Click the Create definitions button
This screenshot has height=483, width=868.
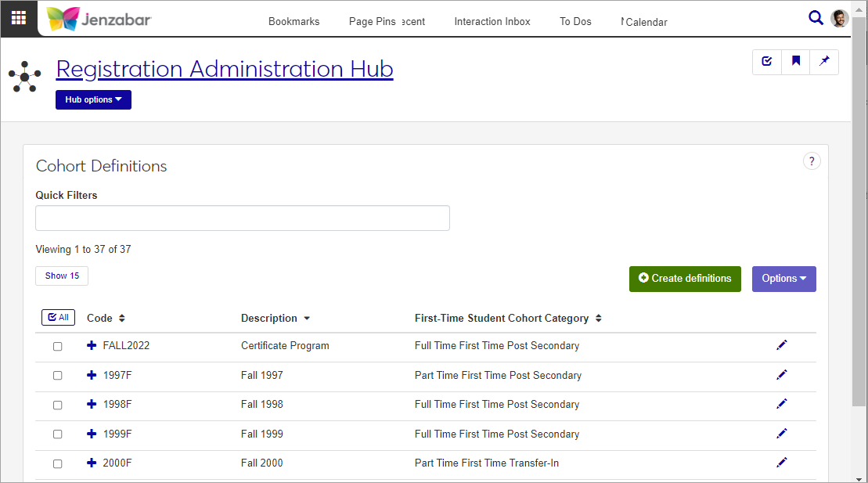coord(685,279)
